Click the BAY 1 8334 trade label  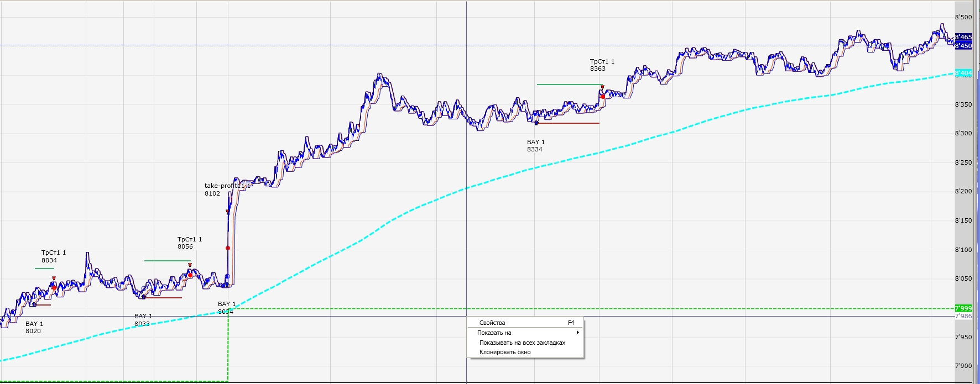click(x=535, y=145)
